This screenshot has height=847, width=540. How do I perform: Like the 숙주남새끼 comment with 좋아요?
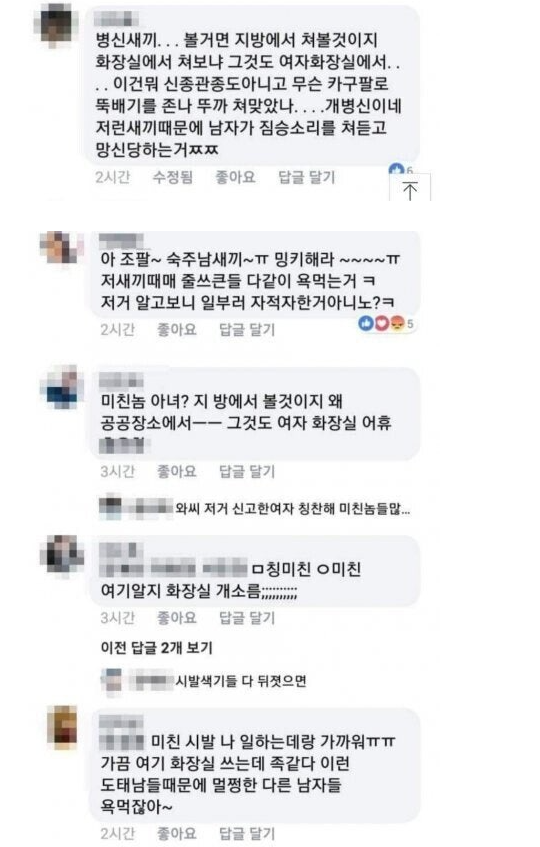click(177, 329)
